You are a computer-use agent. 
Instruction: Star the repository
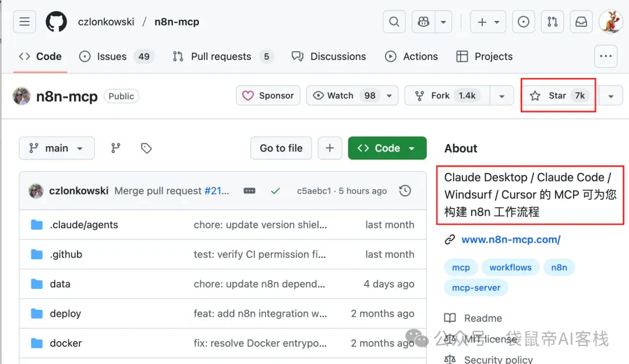559,96
